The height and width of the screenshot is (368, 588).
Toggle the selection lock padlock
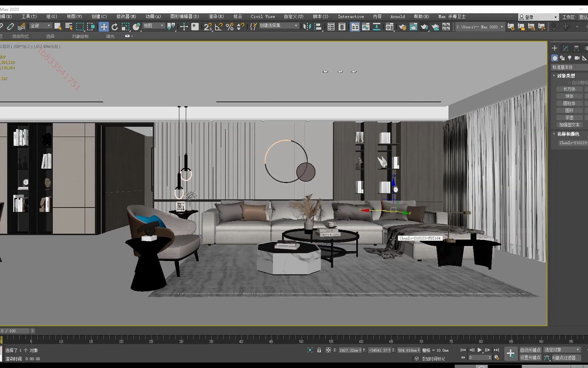point(319,350)
